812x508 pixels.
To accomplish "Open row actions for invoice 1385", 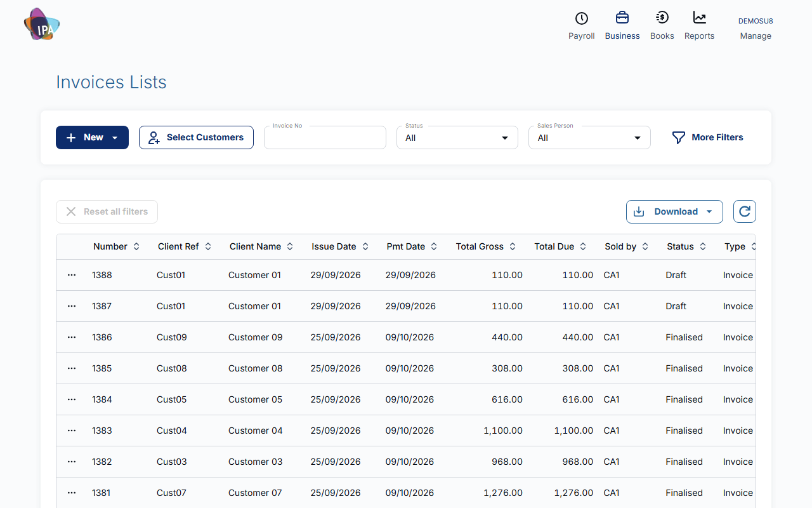I will pyautogui.click(x=72, y=368).
